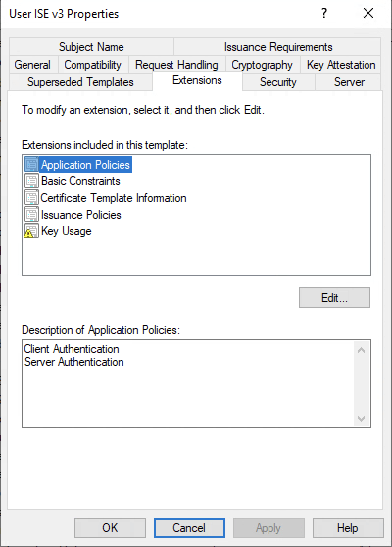Open the Cryptography tab

[x=262, y=64]
